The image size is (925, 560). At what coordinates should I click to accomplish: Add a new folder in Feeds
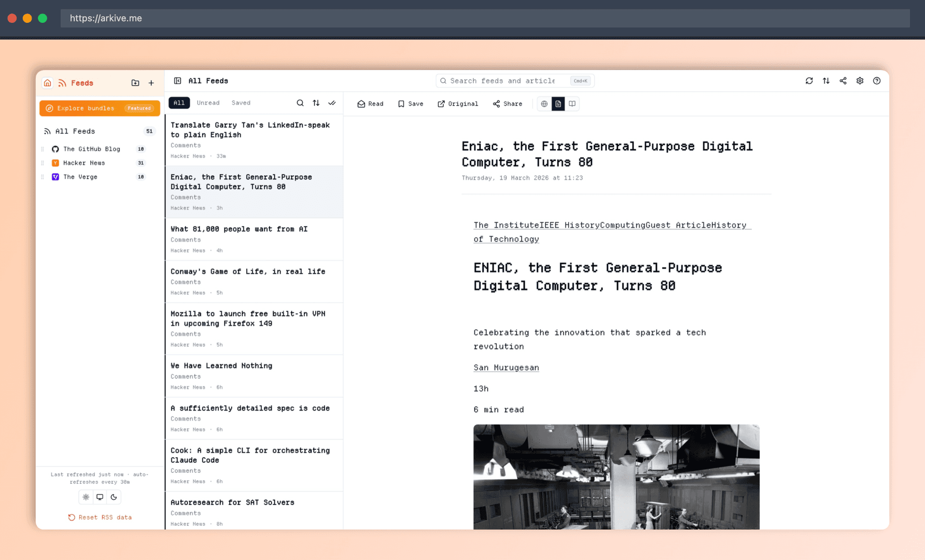point(135,83)
